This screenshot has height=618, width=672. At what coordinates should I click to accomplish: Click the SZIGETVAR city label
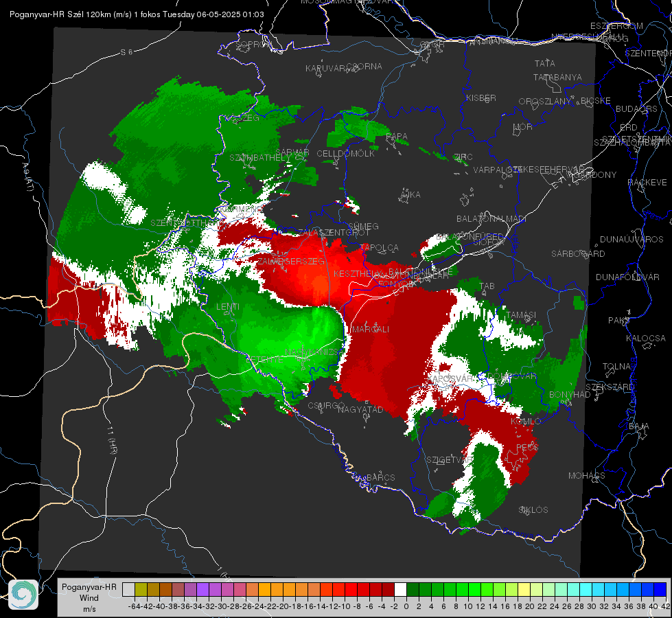coord(450,460)
